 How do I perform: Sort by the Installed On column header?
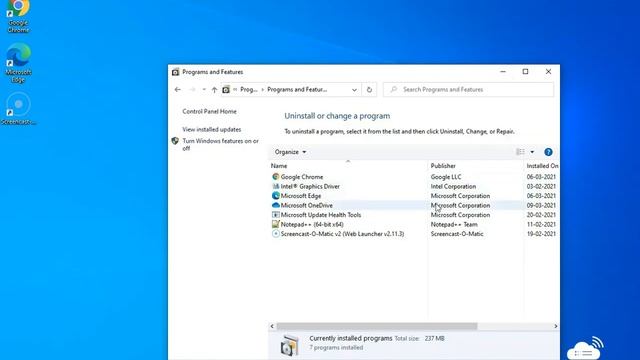[542, 166]
